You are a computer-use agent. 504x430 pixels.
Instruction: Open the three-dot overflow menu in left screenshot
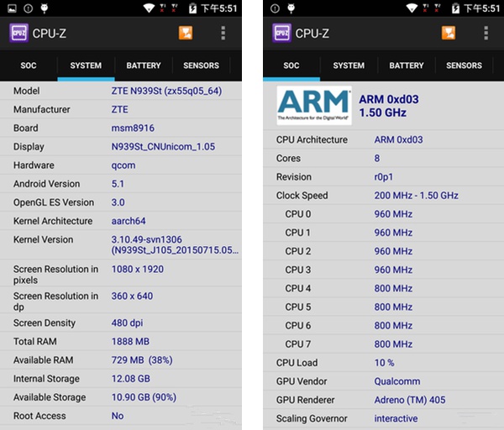223,33
